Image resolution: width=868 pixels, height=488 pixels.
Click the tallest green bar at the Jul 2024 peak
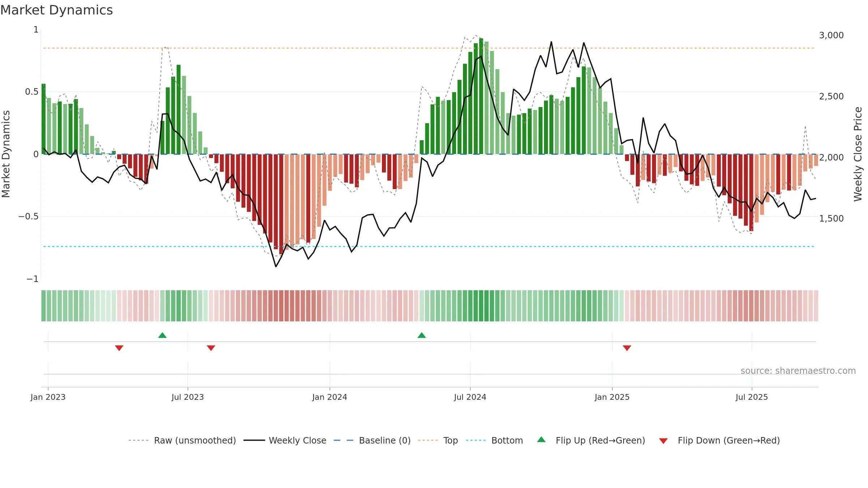tap(481, 96)
